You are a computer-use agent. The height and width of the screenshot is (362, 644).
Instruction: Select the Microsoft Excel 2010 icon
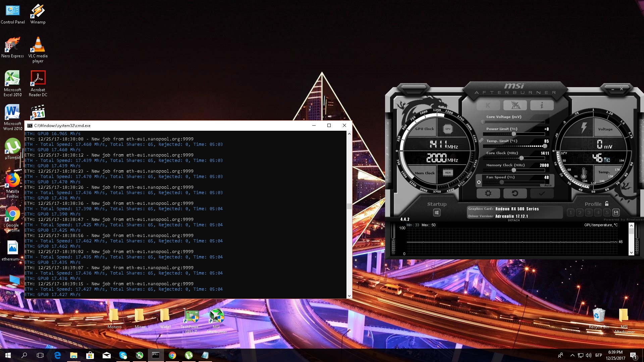12,83
